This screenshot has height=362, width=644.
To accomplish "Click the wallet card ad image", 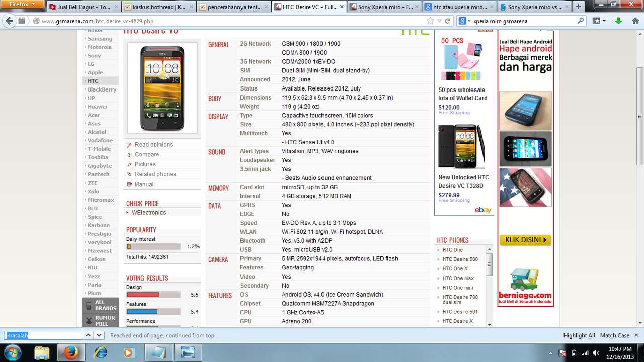I will click(x=461, y=63).
